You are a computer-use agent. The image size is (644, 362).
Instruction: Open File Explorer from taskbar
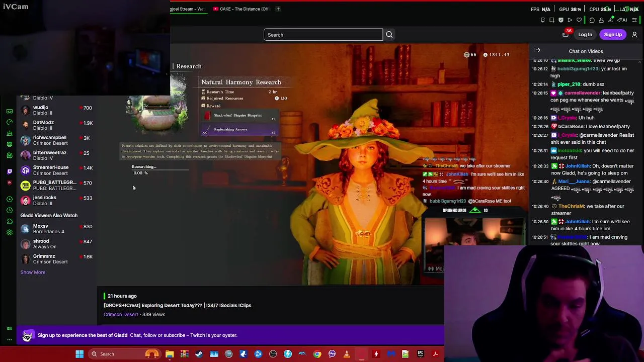pos(170,354)
